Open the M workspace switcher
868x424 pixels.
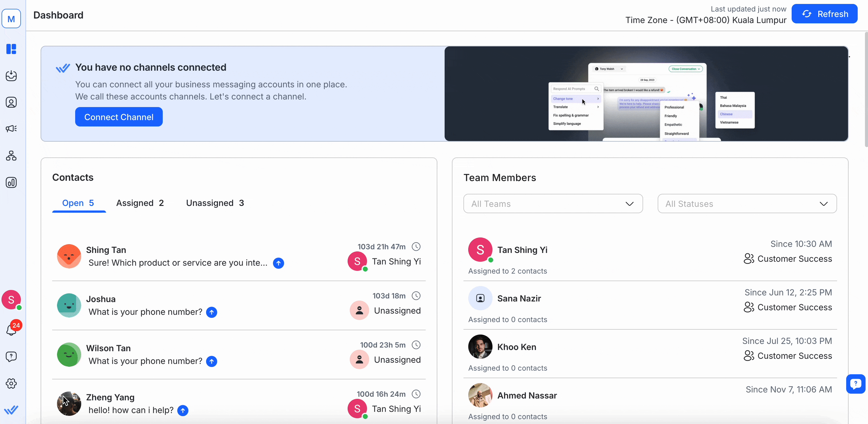click(11, 19)
